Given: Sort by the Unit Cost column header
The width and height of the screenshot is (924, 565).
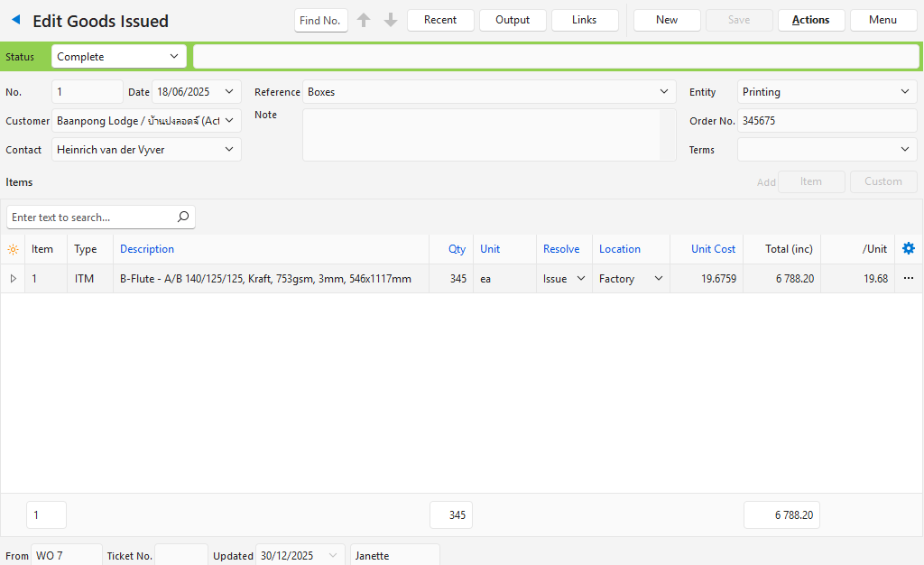Looking at the screenshot, I should 713,249.
